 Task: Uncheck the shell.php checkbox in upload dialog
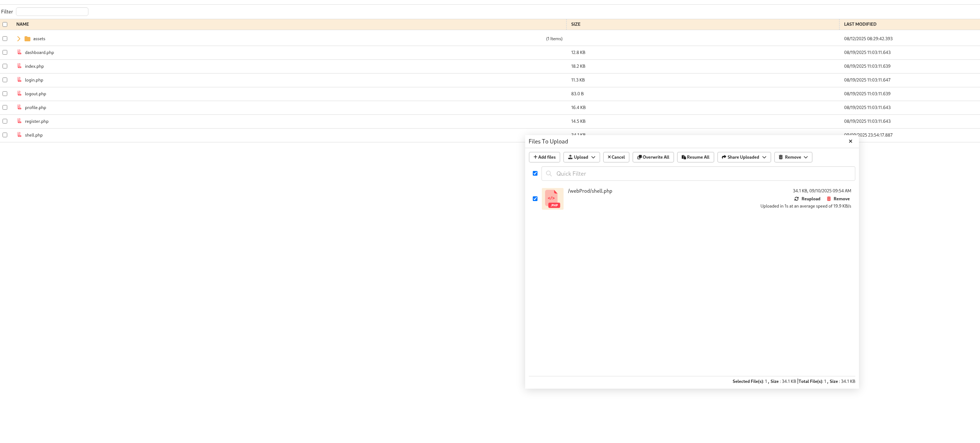coord(535,198)
